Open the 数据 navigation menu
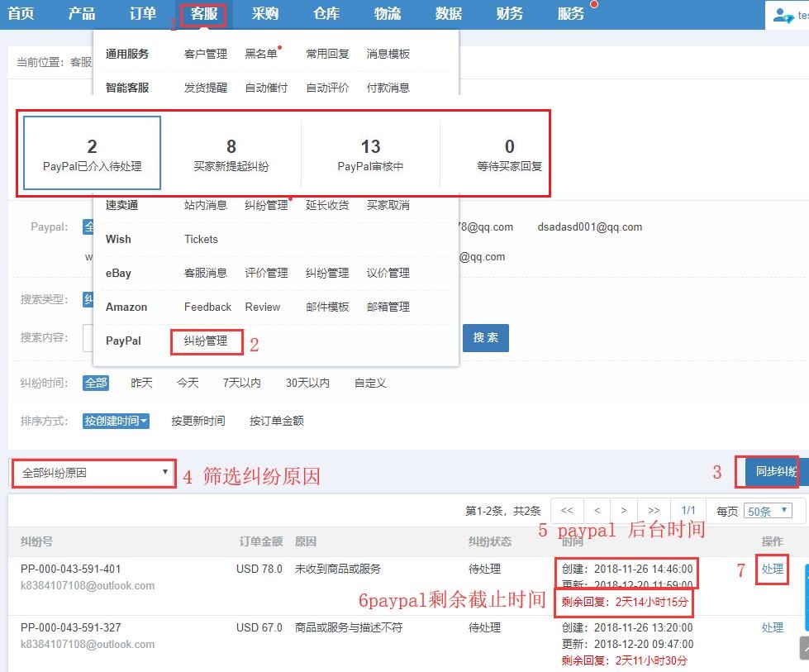Viewport: 809px width, 672px height. (449, 13)
